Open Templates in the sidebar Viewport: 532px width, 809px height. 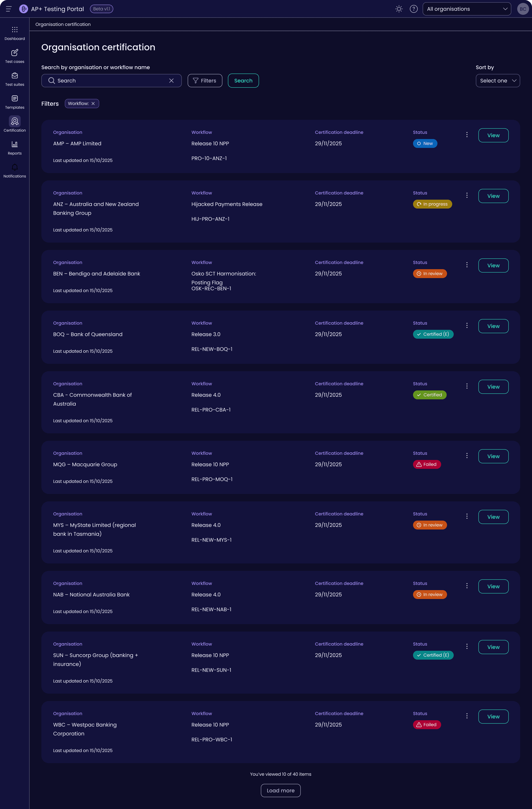[15, 102]
